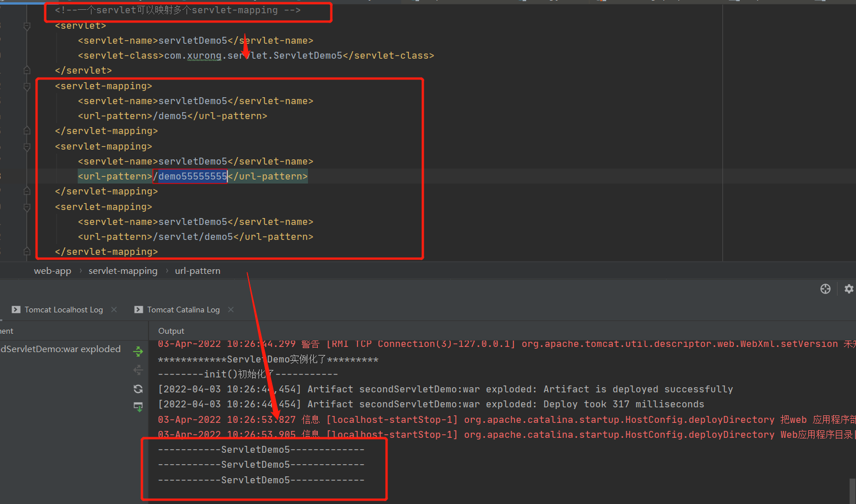Click the servlet-name line inside <servlet> element

click(196, 40)
